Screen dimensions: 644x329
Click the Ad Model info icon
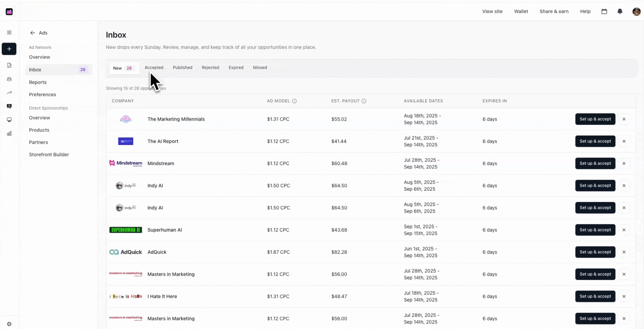(x=294, y=101)
